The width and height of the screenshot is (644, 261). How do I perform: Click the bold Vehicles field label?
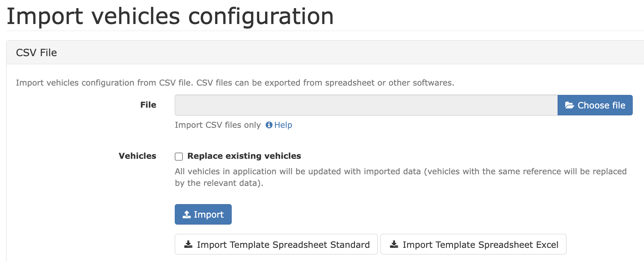tap(137, 156)
